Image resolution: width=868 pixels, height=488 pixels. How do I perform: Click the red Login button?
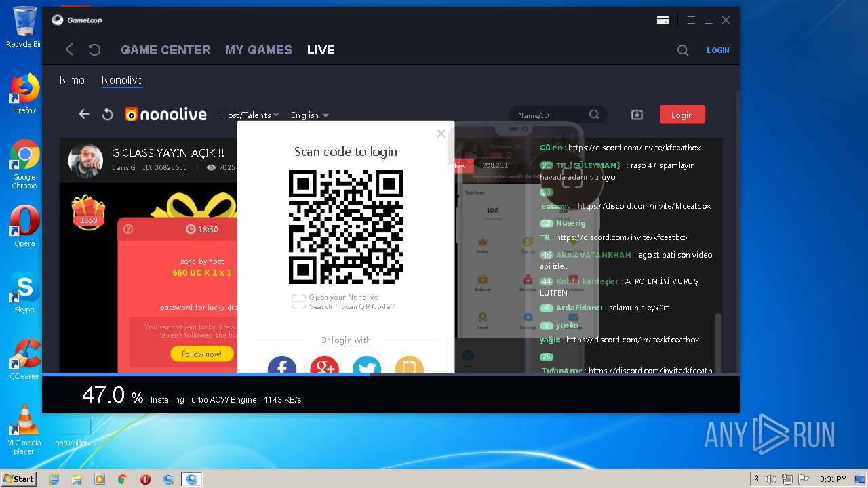[682, 115]
